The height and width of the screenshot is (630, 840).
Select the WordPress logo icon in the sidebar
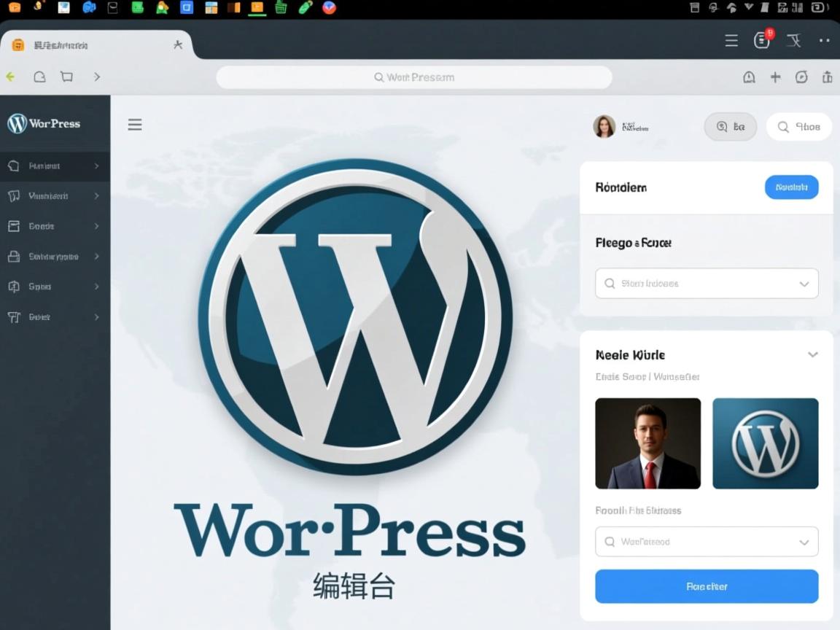click(x=16, y=123)
